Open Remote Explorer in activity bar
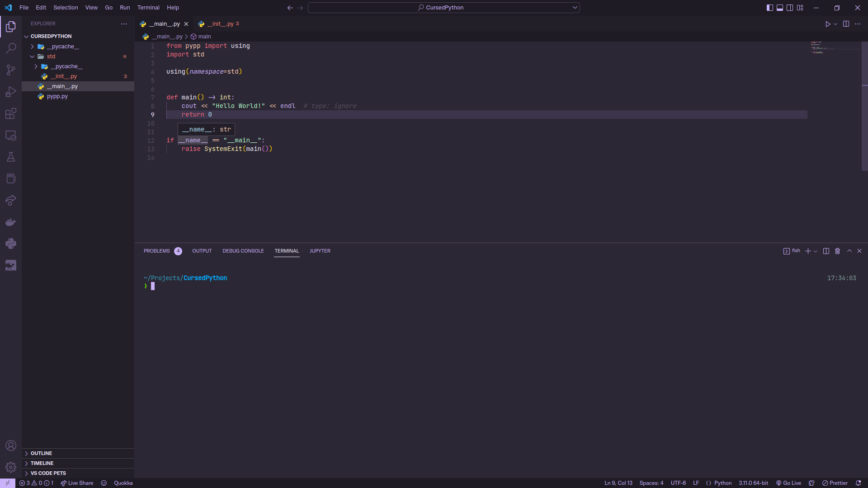 [11, 135]
